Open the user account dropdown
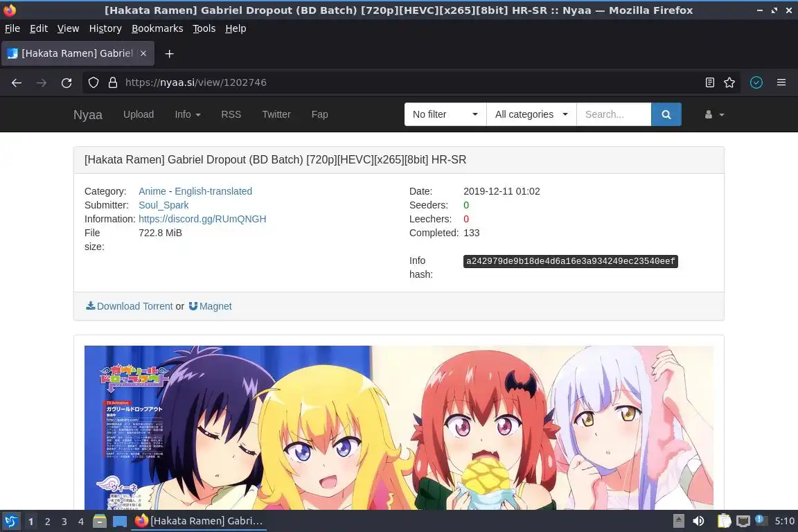The image size is (798, 532). (x=714, y=114)
